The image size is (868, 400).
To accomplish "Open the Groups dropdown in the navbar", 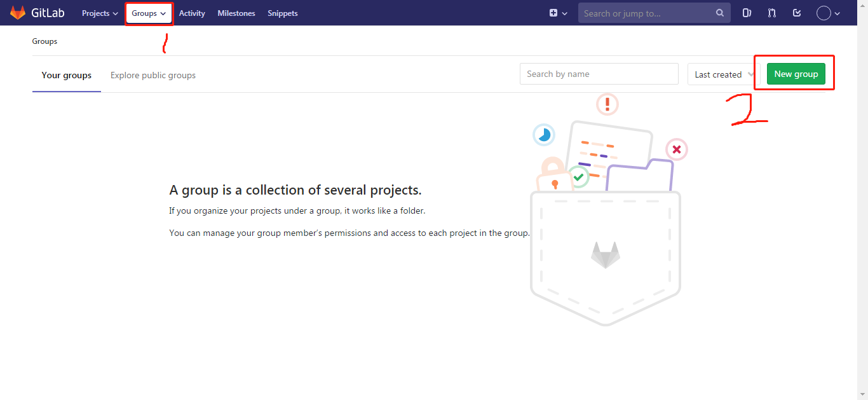I will [x=149, y=13].
